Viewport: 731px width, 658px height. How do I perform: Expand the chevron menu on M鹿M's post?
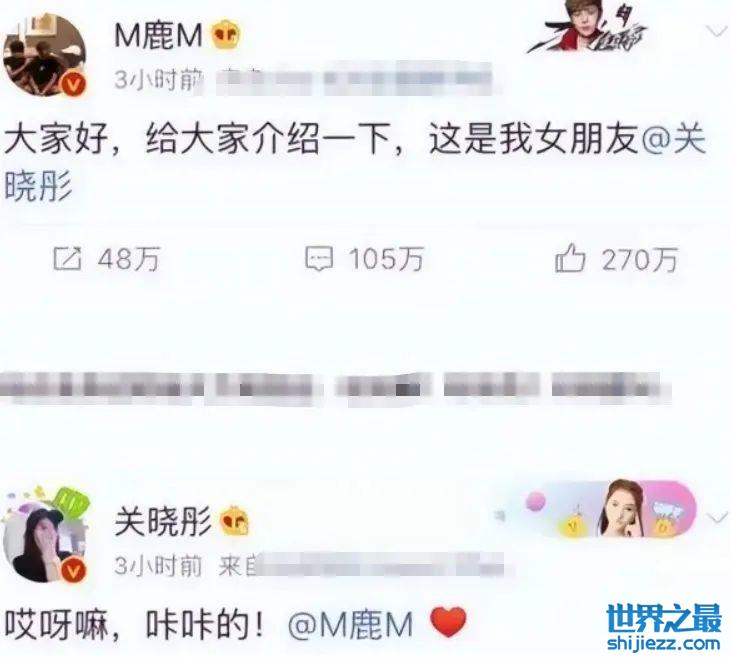[716, 31]
